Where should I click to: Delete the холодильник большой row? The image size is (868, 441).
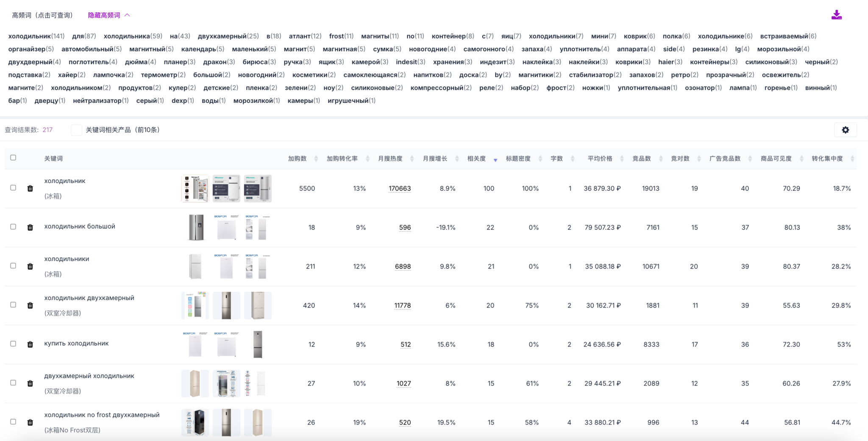click(x=30, y=227)
